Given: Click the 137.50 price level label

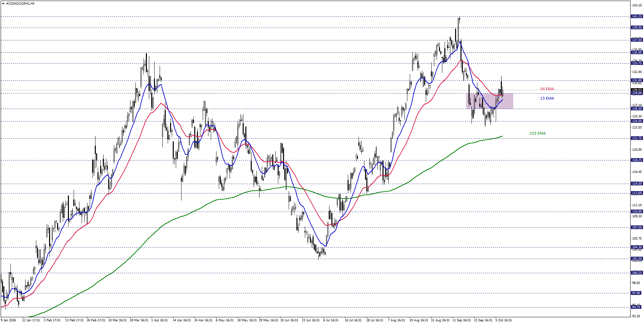Looking at the screenshot, I should point(637,40).
